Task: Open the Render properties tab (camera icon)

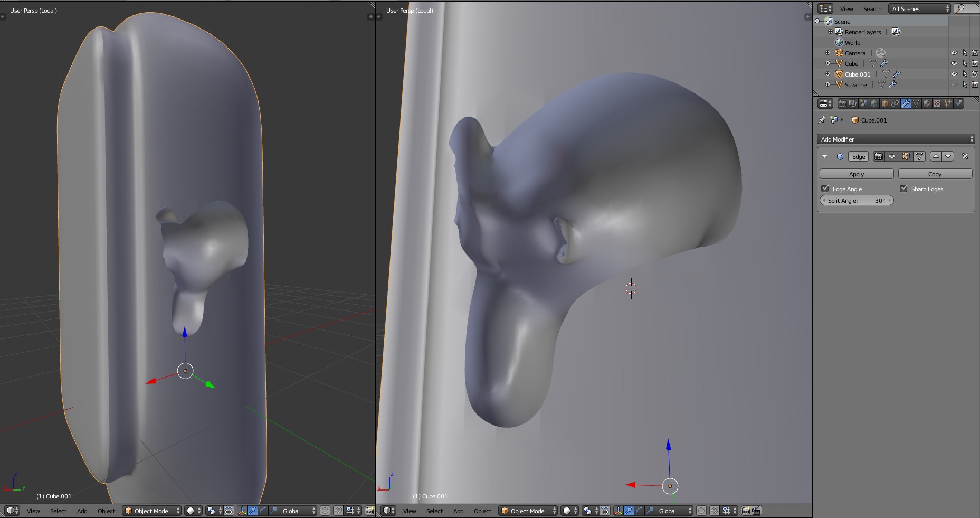Action: [x=842, y=103]
